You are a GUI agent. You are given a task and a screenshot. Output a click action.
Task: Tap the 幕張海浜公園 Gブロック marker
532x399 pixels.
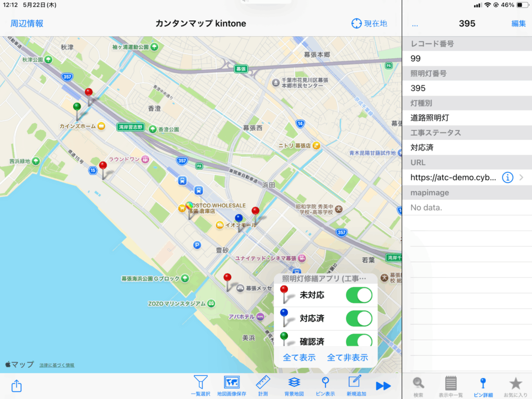click(x=185, y=278)
